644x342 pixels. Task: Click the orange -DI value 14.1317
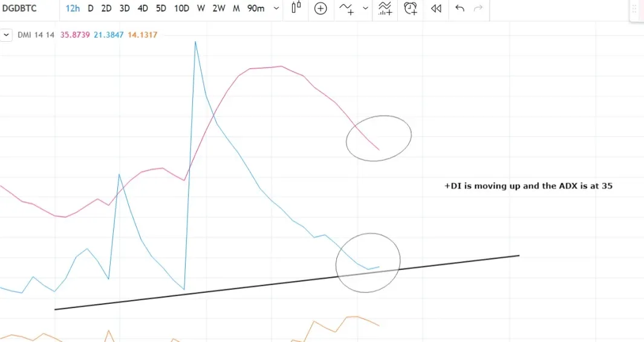pyautogui.click(x=142, y=35)
